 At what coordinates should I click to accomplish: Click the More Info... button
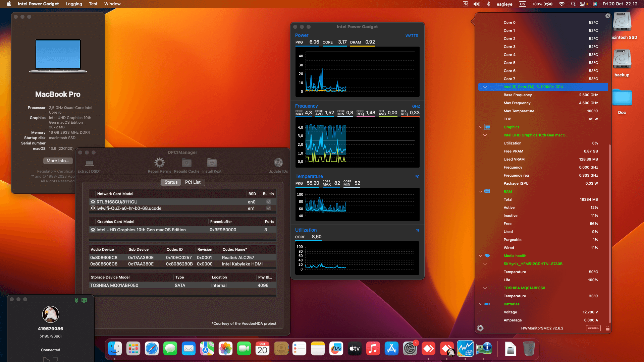pyautogui.click(x=58, y=161)
